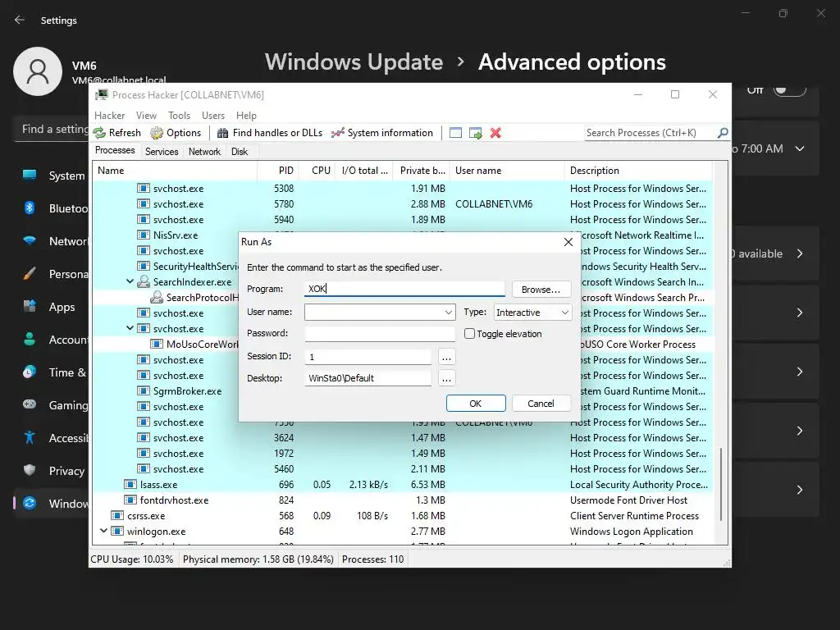Check the Toggle elevation checkbox
The width and height of the screenshot is (840, 630).
coord(469,333)
